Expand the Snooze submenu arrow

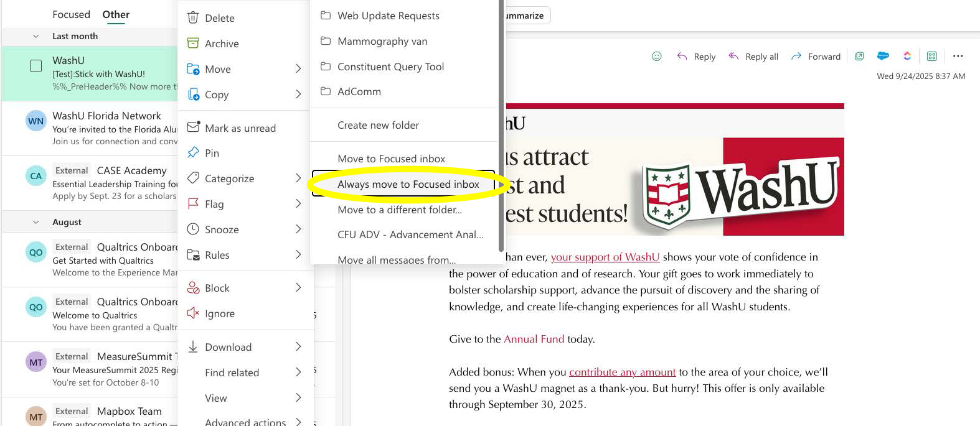[x=298, y=229]
